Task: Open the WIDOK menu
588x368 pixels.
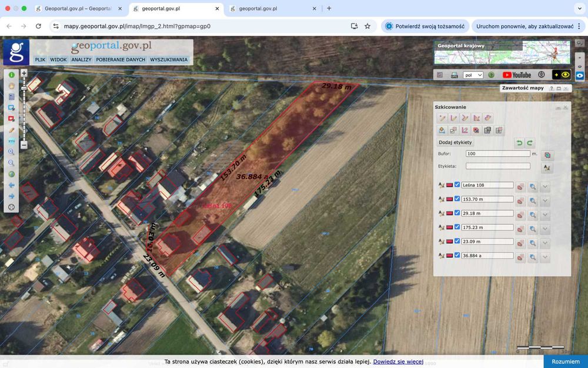Action: (58, 59)
